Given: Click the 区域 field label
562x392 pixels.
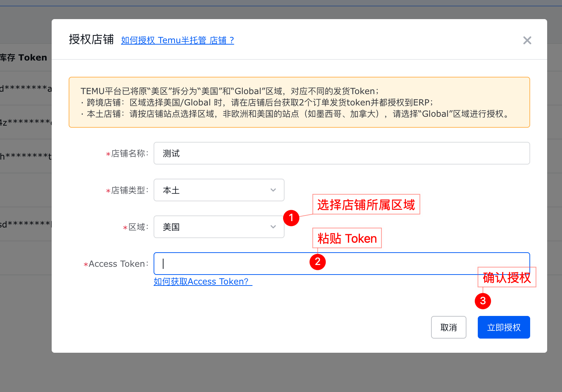Looking at the screenshot, I should coord(136,227).
